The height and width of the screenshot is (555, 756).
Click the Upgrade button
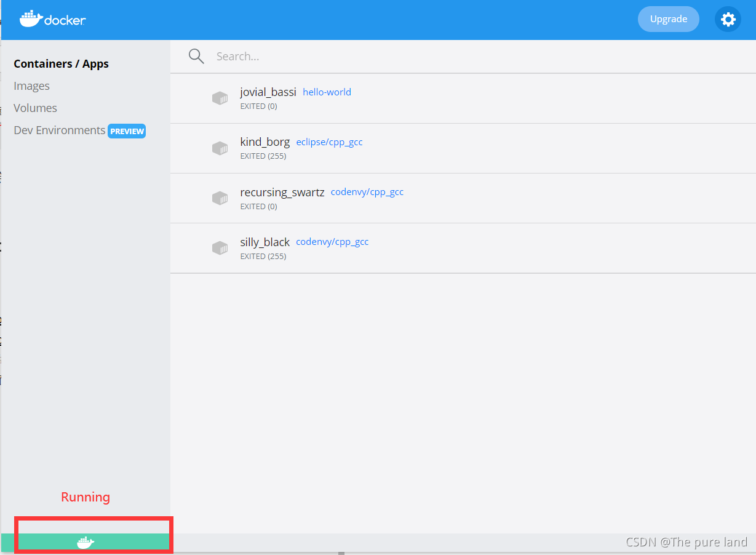pos(669,19)
